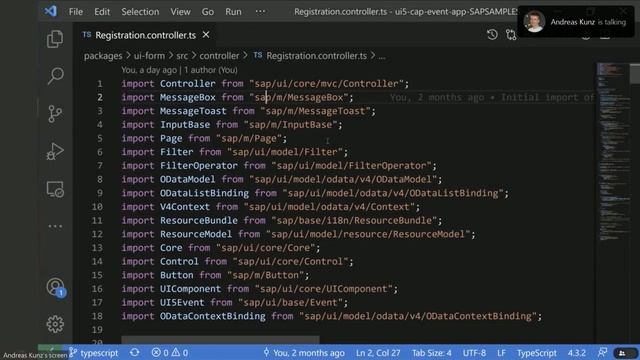Click the feedback icon in status bar
640x360 pixels.
click(x=602, y=353)
